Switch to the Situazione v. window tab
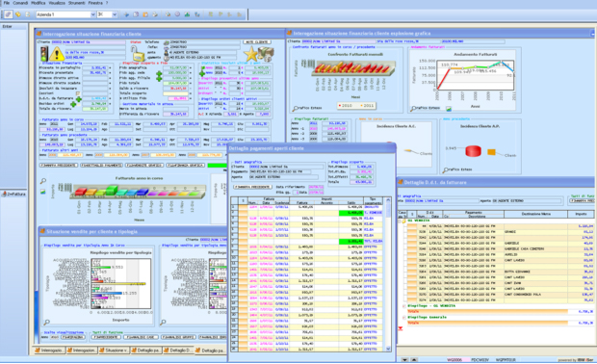Image resolution: width=597 pixels, height=364 pixels. pos(113,350)
